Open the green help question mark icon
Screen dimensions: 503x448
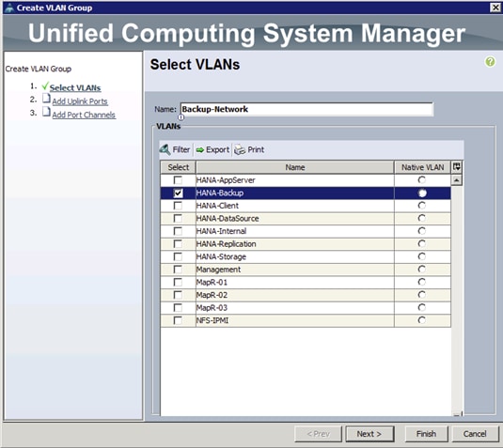490,62
